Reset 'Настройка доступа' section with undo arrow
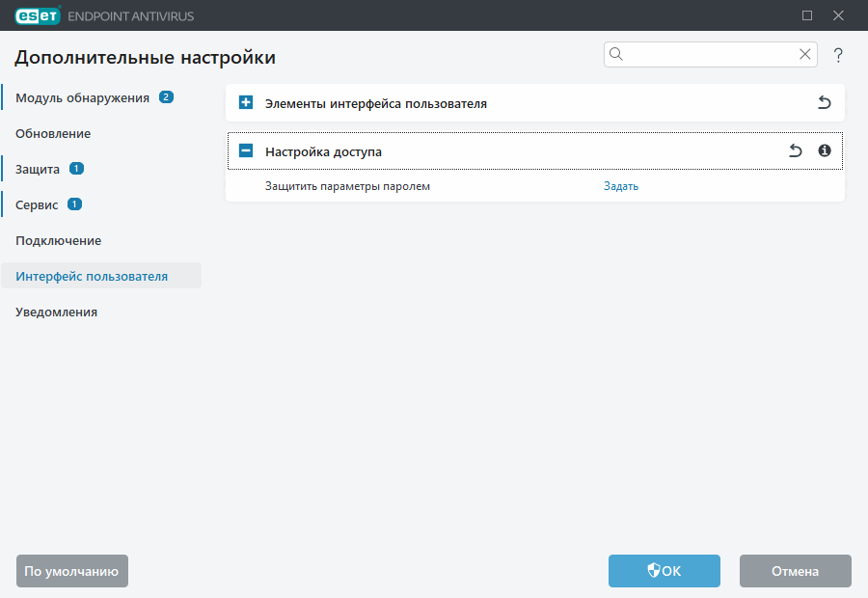The height and width of the screenshot is (598, 868). pos(795,151)
